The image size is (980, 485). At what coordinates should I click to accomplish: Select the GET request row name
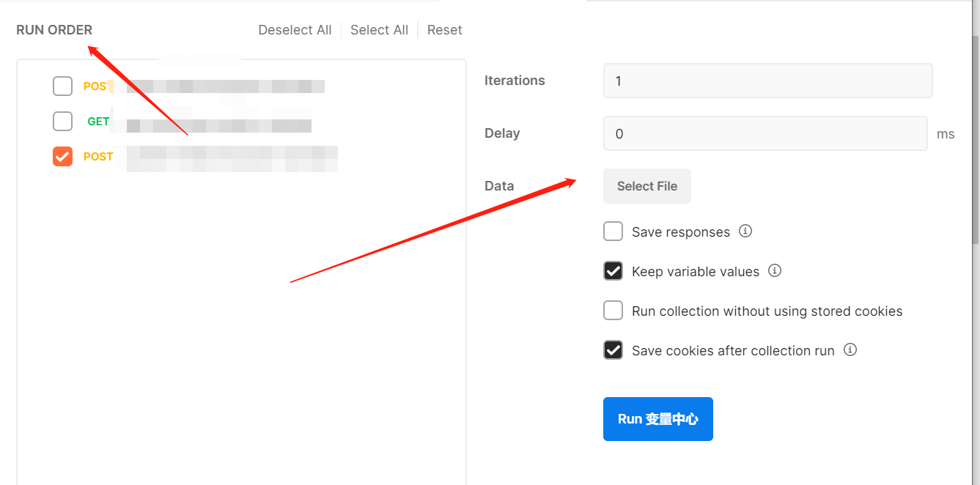click(x=218, y=123)
